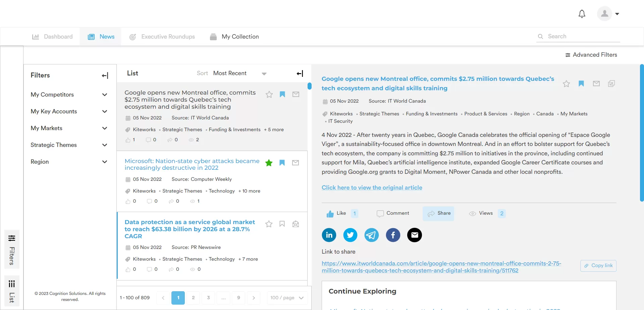
Task: Go to page 9 of results
Action: click(238, 298)
